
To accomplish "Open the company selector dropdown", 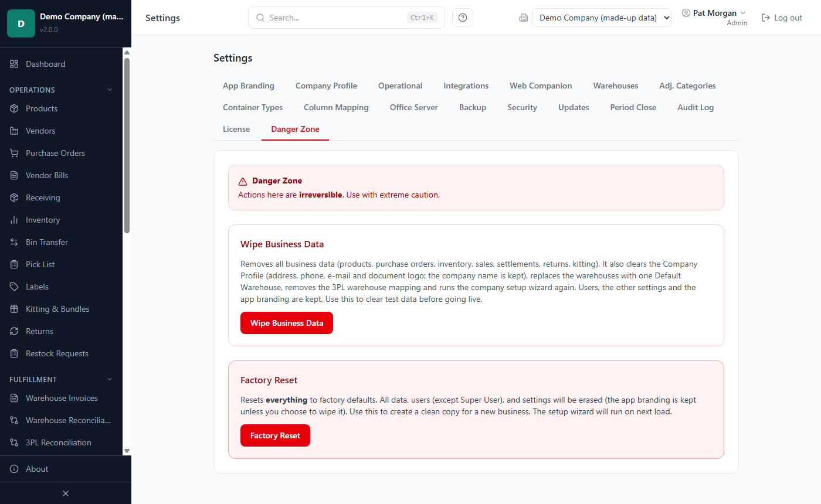I will 602,18.
